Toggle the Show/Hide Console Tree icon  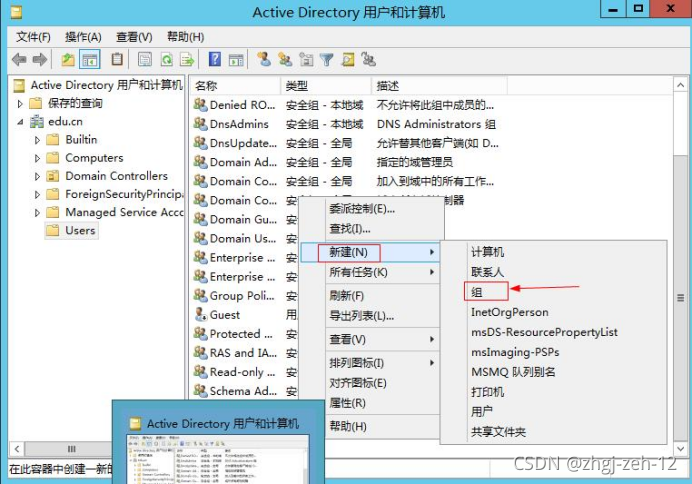click(90, 59)
